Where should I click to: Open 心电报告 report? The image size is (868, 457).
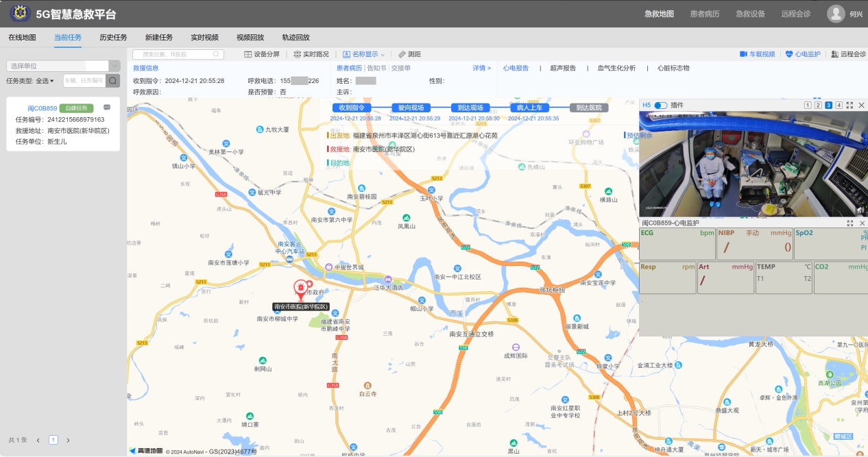516,68
